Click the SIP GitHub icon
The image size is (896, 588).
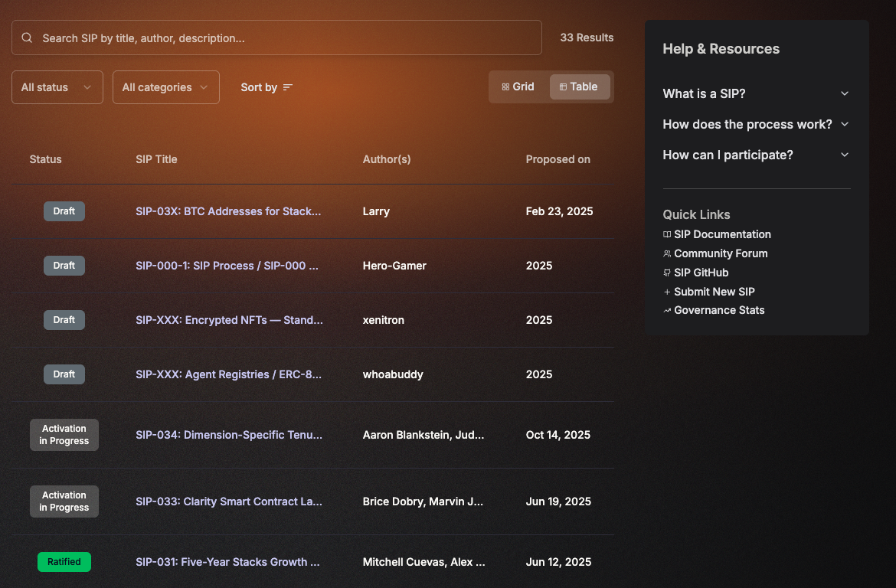click(667, 273)
